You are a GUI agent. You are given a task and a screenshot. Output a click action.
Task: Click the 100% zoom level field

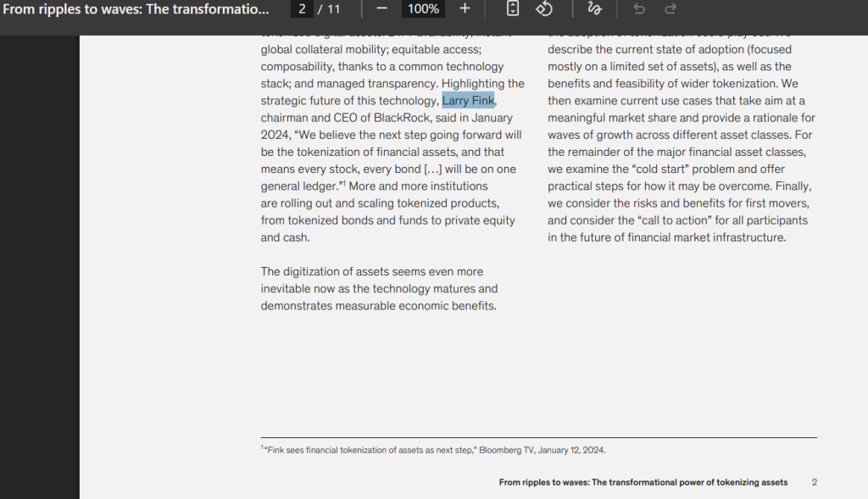point(422,8)
